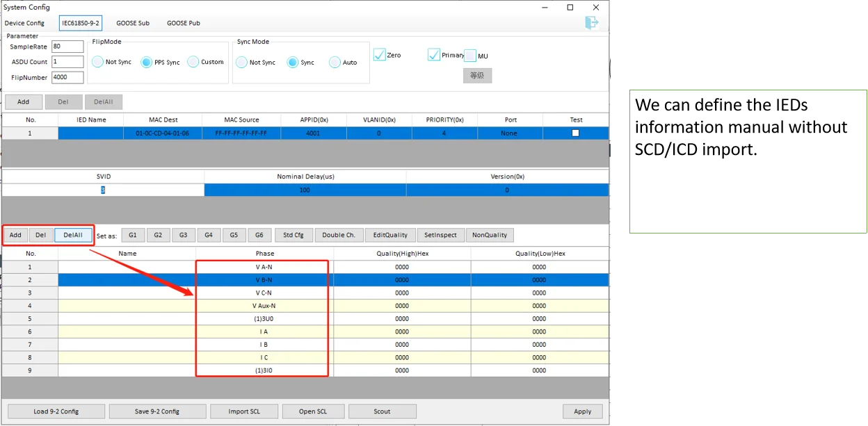The height and width of the screenshot is (426, 868).
Task: Click the Quality(High)Hex column header
Action: [402, 254]
